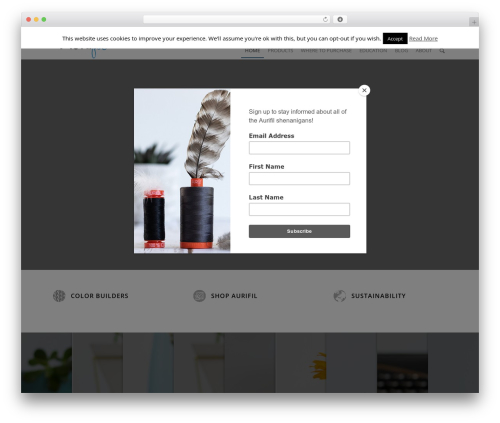This screenshot has width=500, height=423.
Task: Open the PRODUCTS menu item
Action: 280,51
